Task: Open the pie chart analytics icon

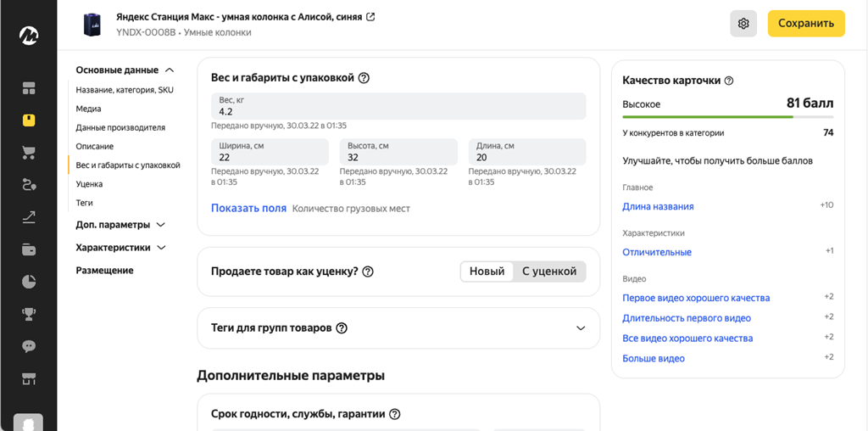Action: coord(29,282)
